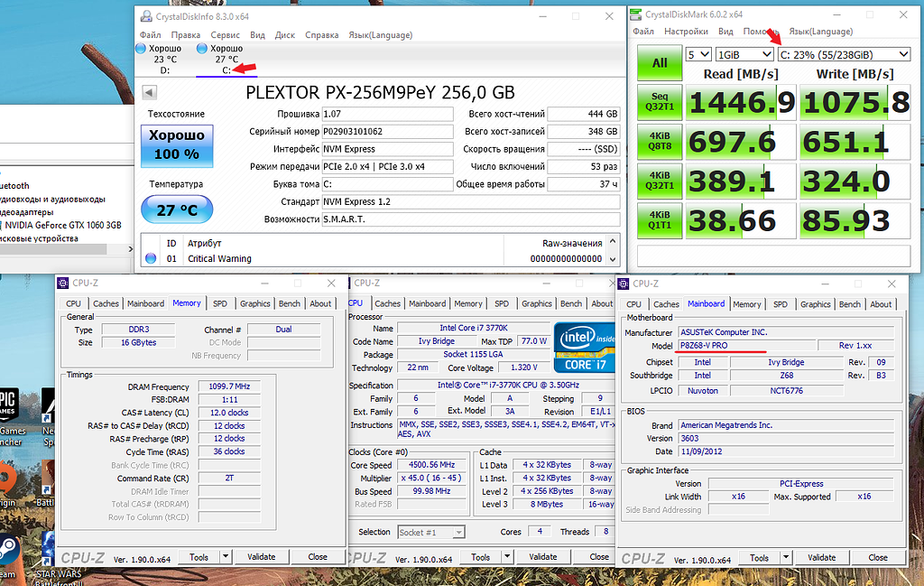Expand the Tools arrow in CPU-Z CPU window
This screenshot has width=924, height=586.
tap(507, 556)
